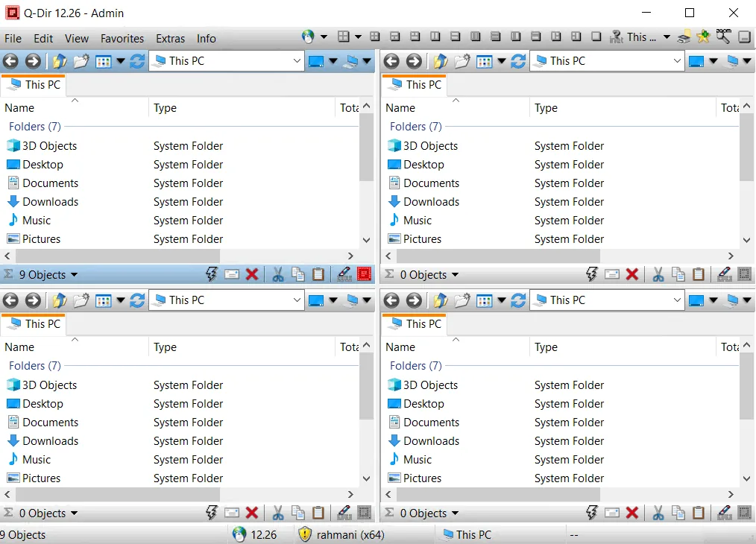Screen dimensions: 756x544
Task: Click the gray square icon in the top-right pane status bar
Action: pos(745,275)
